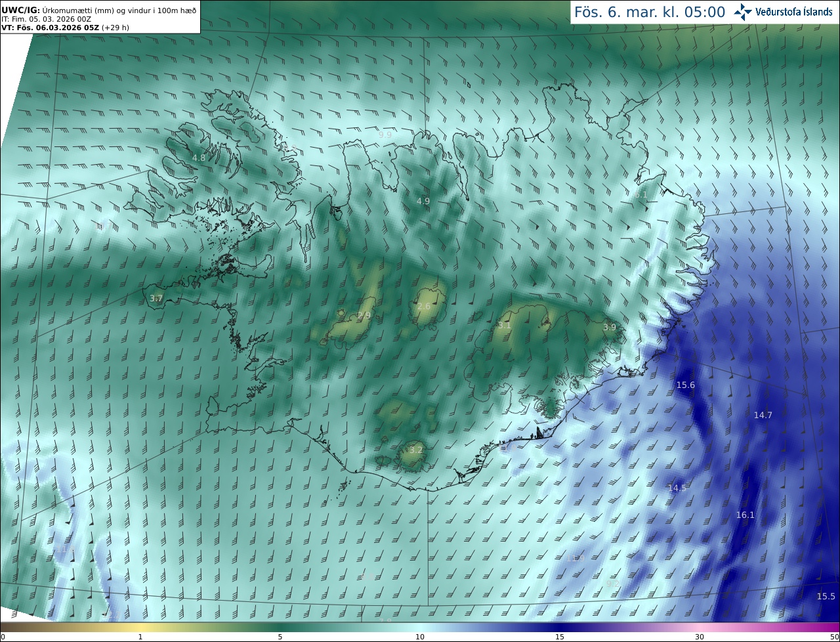Click the 15 label on the color scale
This screenshot has height=642, width=840.
coord(560,637)
